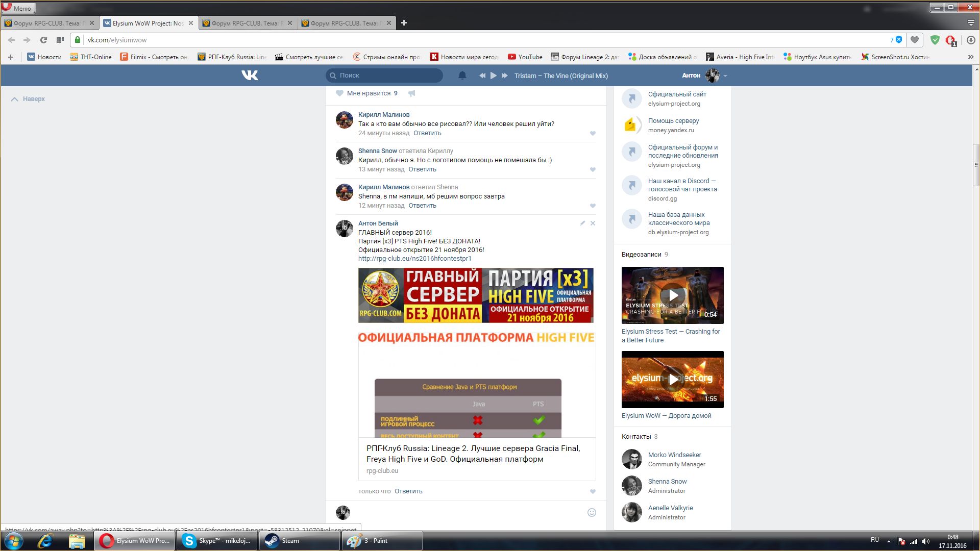
Task: Open the VK notifications bell
Action: [462, 76]
